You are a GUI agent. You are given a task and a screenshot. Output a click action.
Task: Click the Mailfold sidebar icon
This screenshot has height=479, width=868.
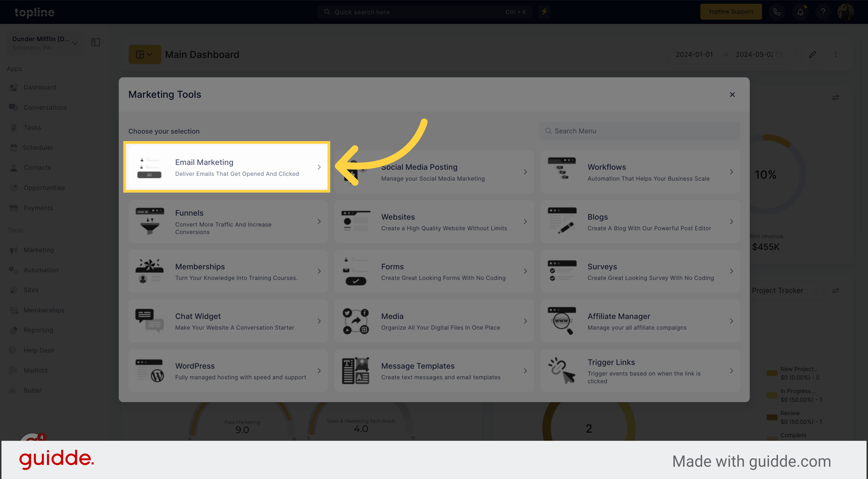coord(13,370)
